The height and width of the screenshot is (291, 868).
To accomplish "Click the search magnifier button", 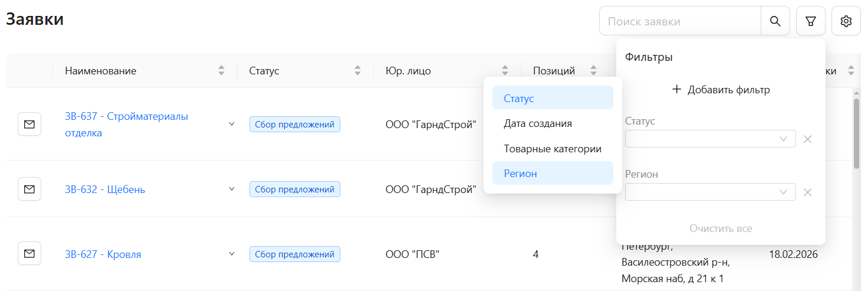I will click(x=775, y=21).
